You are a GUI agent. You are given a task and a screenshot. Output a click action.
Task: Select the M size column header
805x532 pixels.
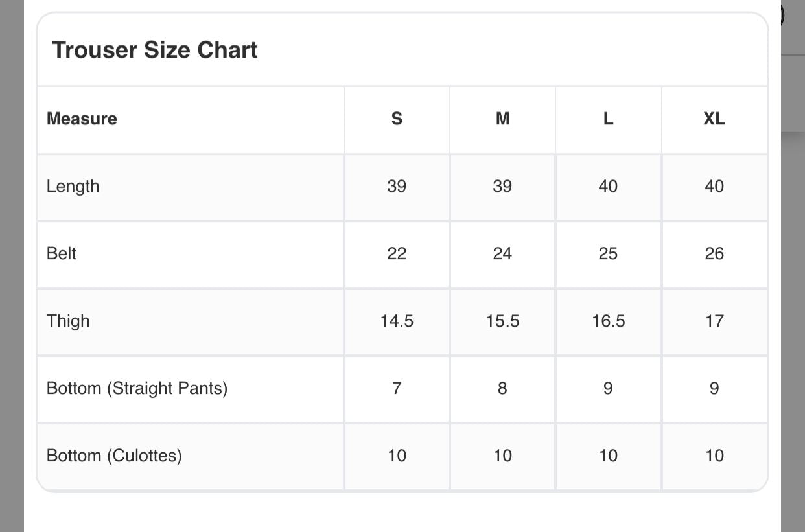coord(502,119)
